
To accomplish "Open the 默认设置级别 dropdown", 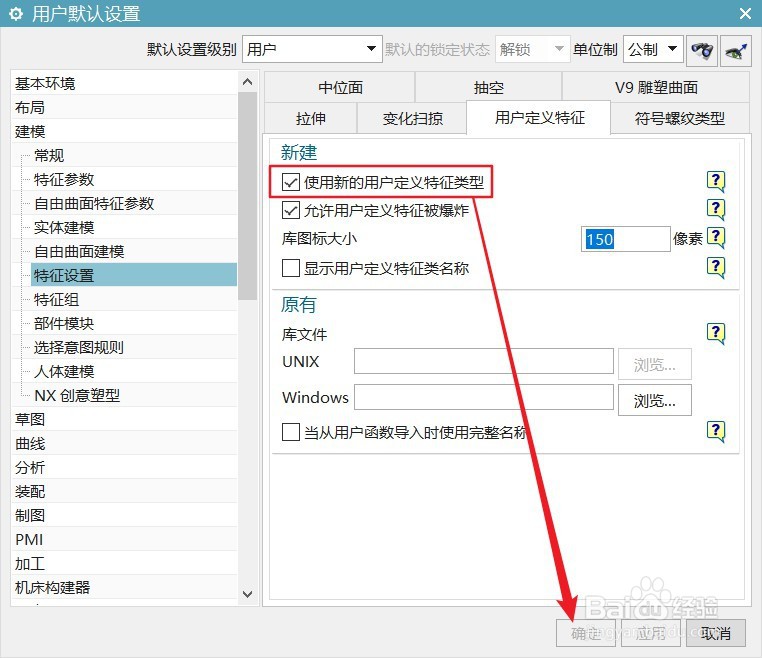I will pyautogui.click(x=312, y=49).
